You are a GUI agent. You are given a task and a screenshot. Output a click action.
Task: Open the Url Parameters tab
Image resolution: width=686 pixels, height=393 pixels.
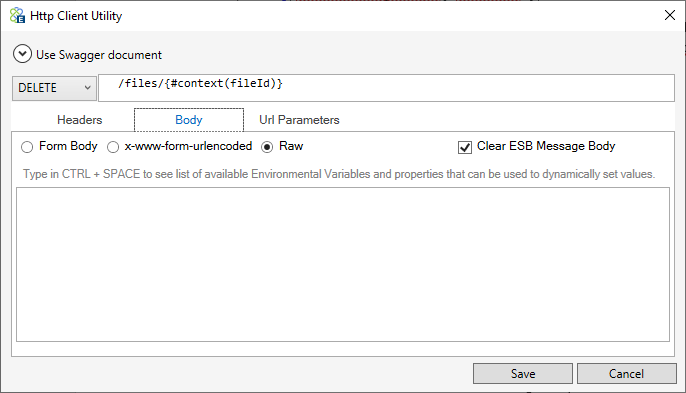[299, 120]
